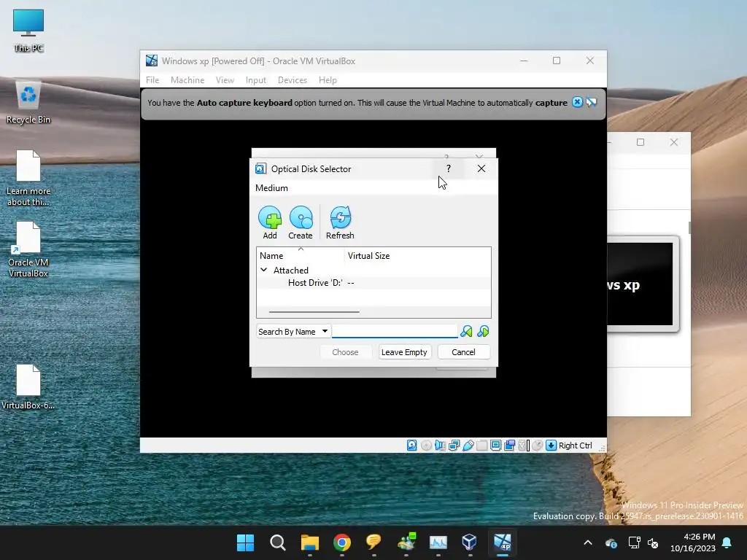Image resolution: width=747 pixels, height=560 pixels.
Task: Open the yellow chat bubble taskbar app
Action: pyautogui.click(x=374, y=542)
